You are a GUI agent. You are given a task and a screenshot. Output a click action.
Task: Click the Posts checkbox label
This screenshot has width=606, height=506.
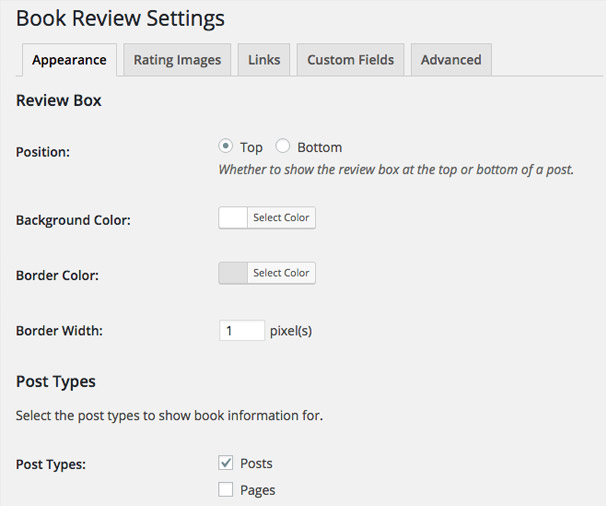256,463
